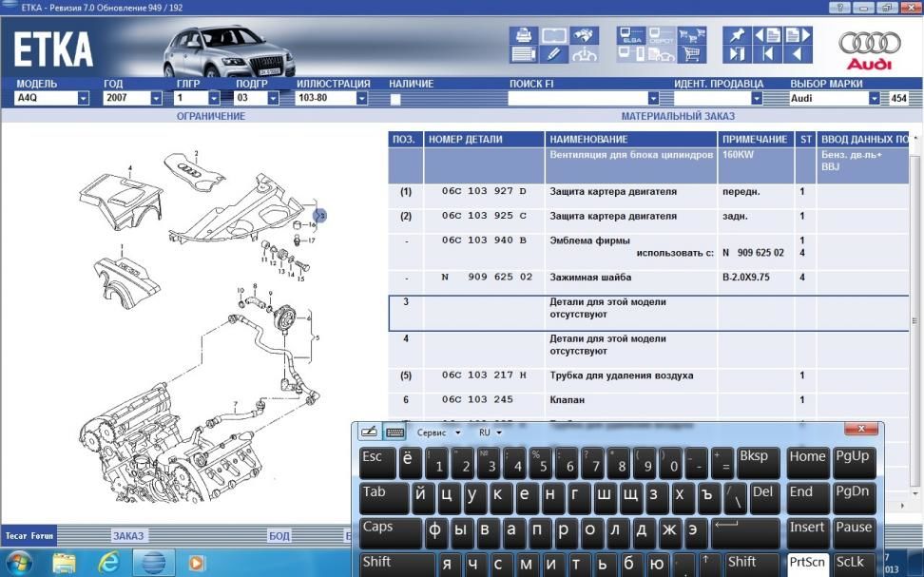Open the parts list sheet icon
The image size is (924, 577).
pyautogui.click(x=523, y=55)
